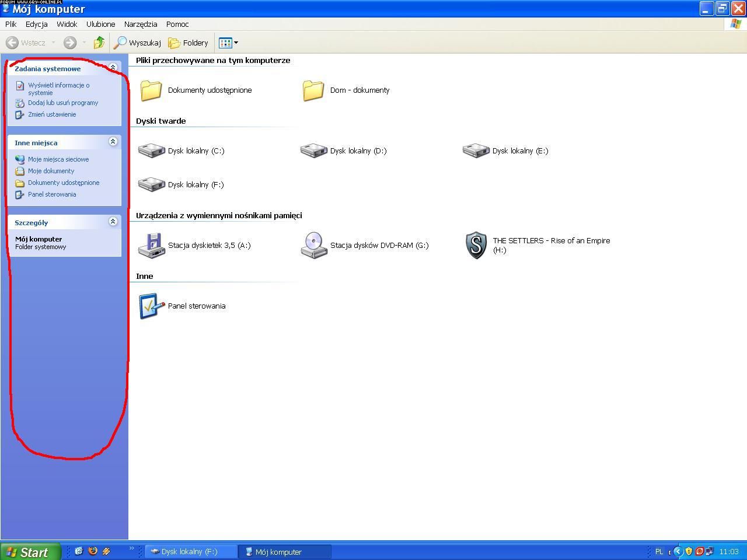747x560 pixels.
Task: Collapse the Szczegóły panel
Action: (113, 222)
